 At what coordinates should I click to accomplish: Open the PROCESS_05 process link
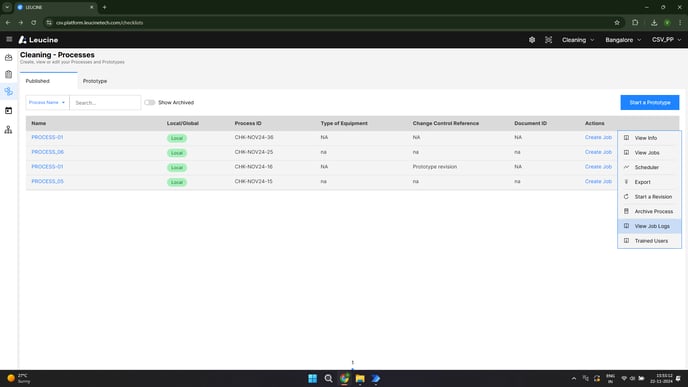pos(47,181)
